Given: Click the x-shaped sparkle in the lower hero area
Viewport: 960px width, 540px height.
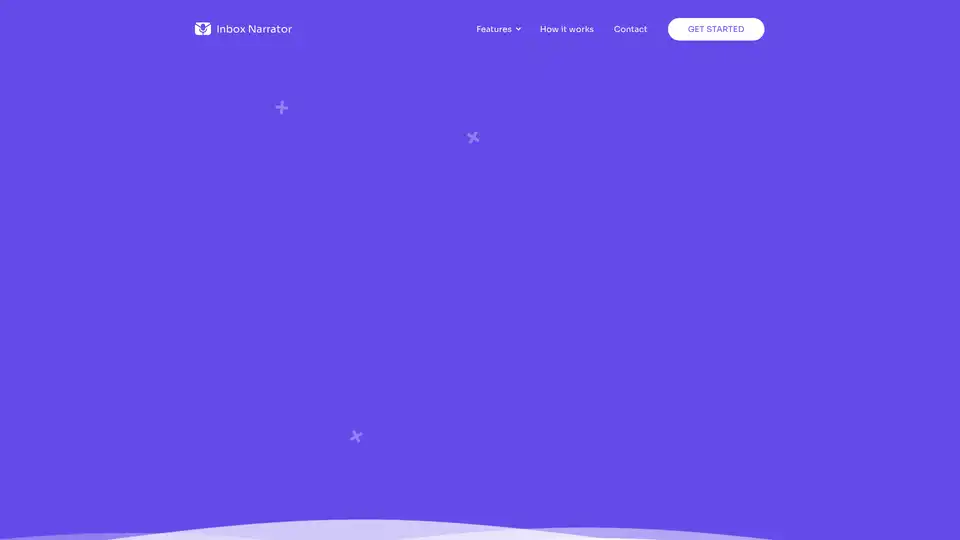Looking at the screenshot, I should pos(356,436).
